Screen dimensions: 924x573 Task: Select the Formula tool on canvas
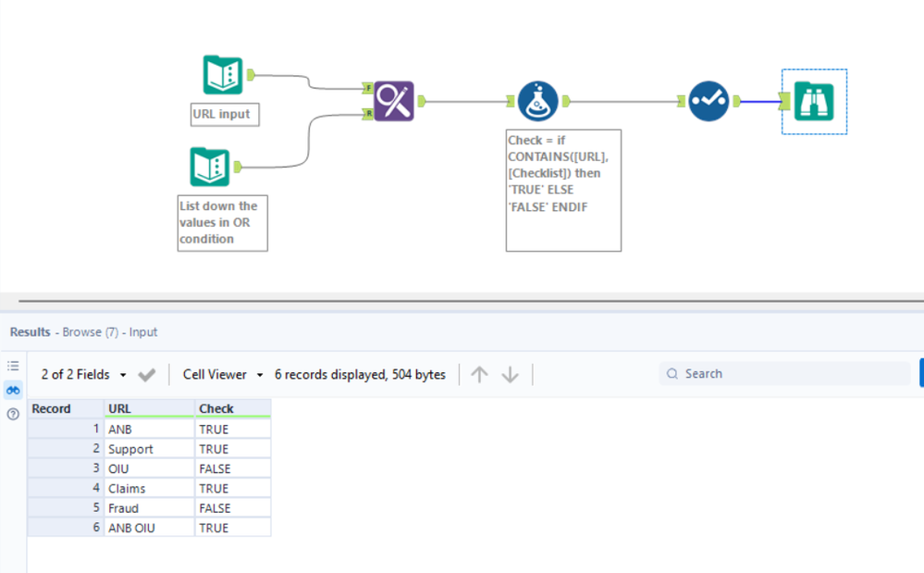[x=537, y=101]
